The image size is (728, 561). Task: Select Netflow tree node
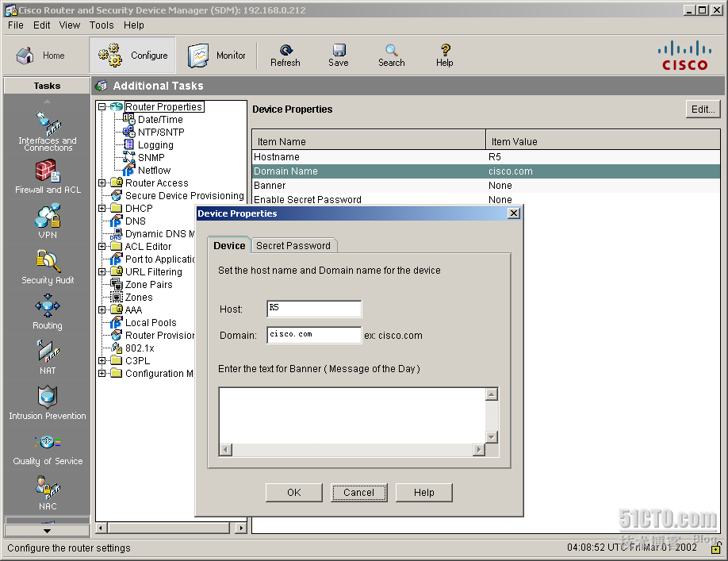tap(154, 171)
